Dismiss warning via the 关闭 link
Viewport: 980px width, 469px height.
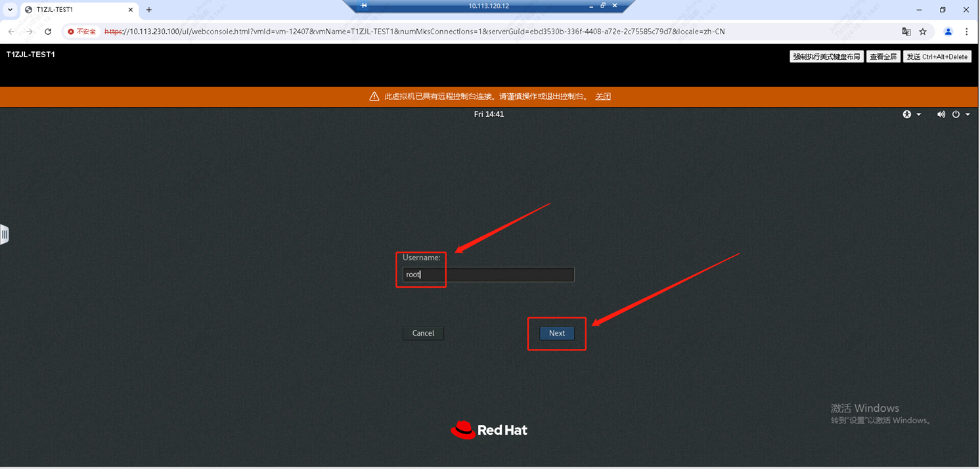click(x=602, y=97)
